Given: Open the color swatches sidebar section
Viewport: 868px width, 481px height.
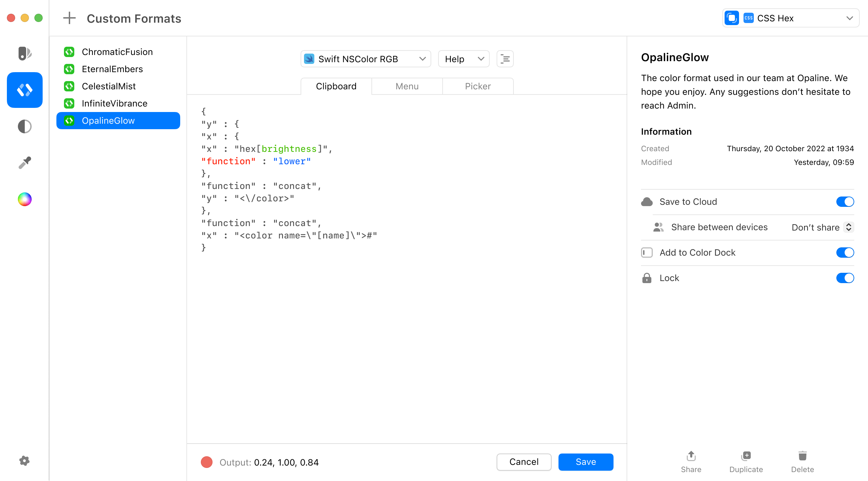Looking at the screenshot, I should [x=25, y=54].
